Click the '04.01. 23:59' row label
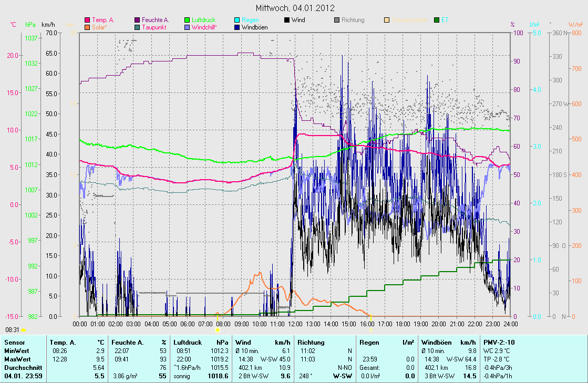 pos(23,376)
